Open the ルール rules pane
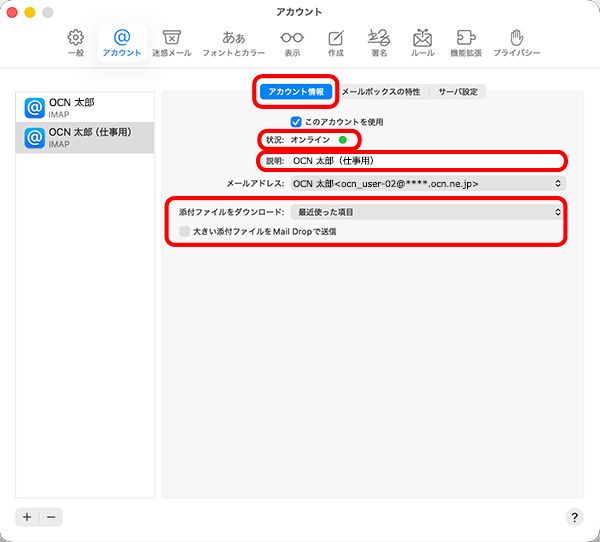The image size is (600, 542). coord(422,42)
